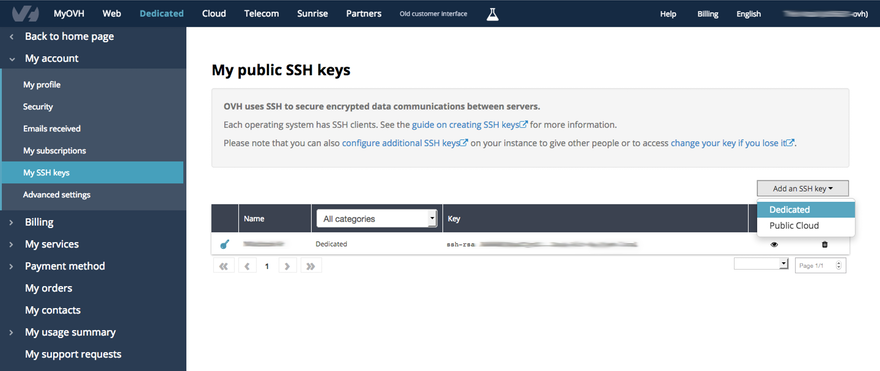Switch to the Sunrise top tab
Screen dimensions: 880x371
coord(313,14)
